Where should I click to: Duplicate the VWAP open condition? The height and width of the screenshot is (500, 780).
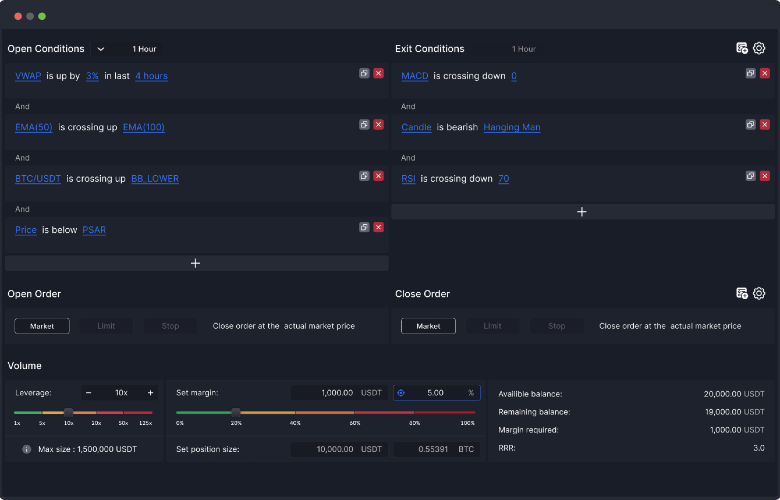(364, 73)
